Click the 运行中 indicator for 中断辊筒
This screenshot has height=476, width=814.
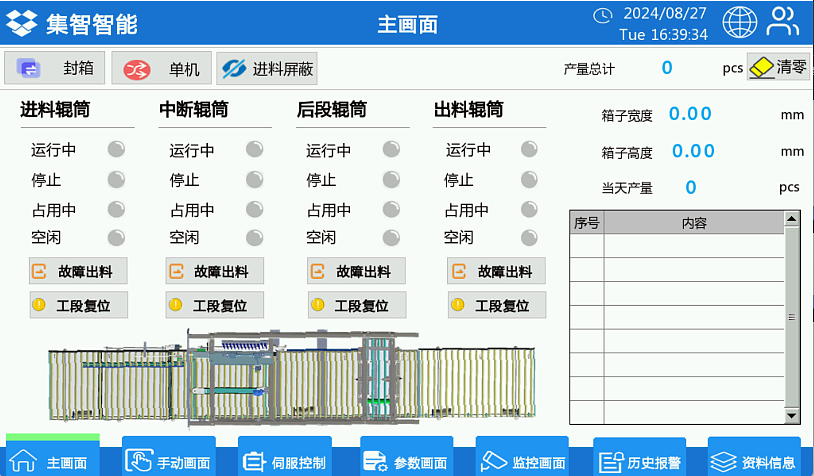(254, 150)
